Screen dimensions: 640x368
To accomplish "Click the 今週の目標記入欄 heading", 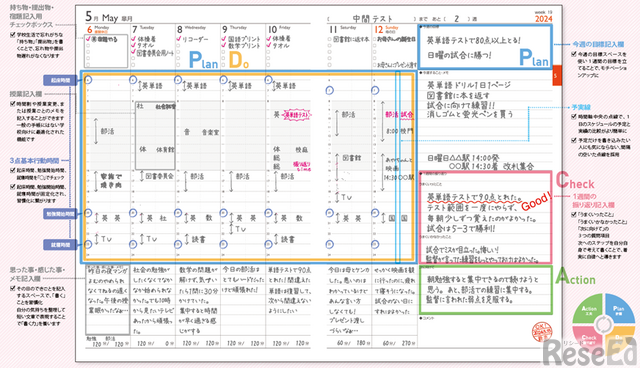I will [x=598, y=44].
